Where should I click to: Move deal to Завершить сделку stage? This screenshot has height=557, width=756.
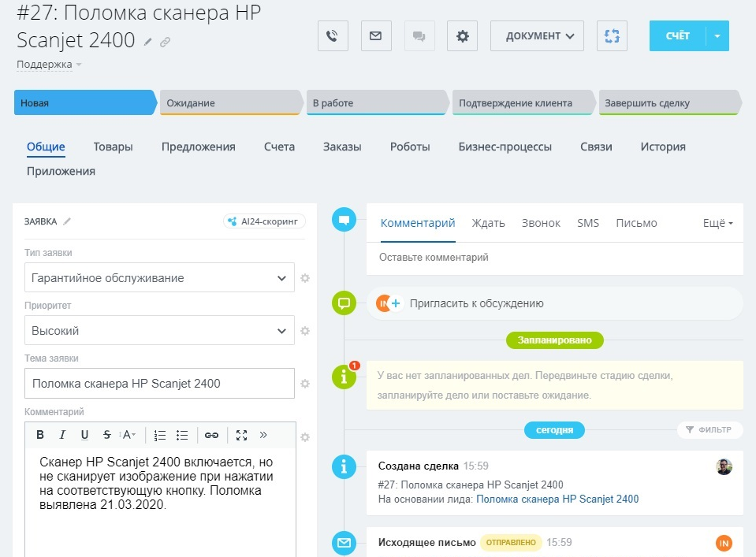pyautogui.click(x=669, y=102)
